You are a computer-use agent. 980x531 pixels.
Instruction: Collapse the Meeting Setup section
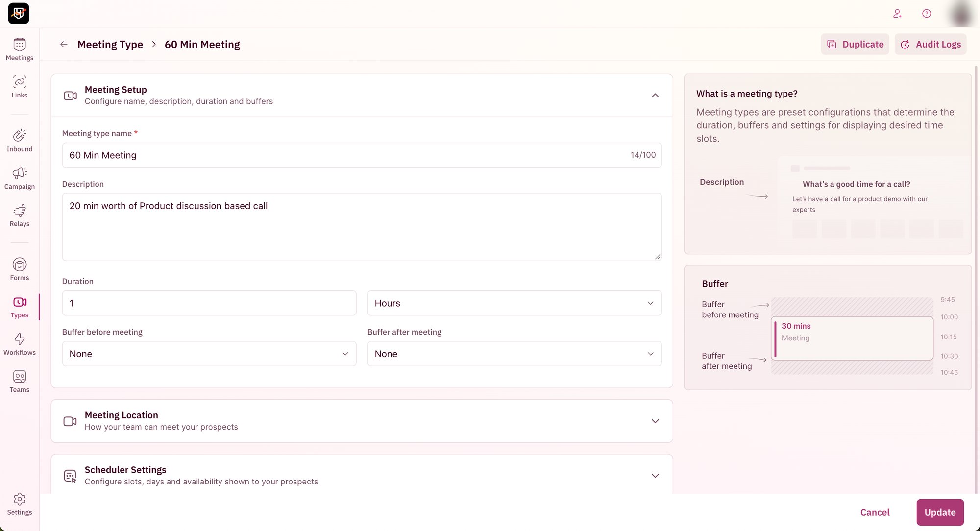tap(655, 96)
